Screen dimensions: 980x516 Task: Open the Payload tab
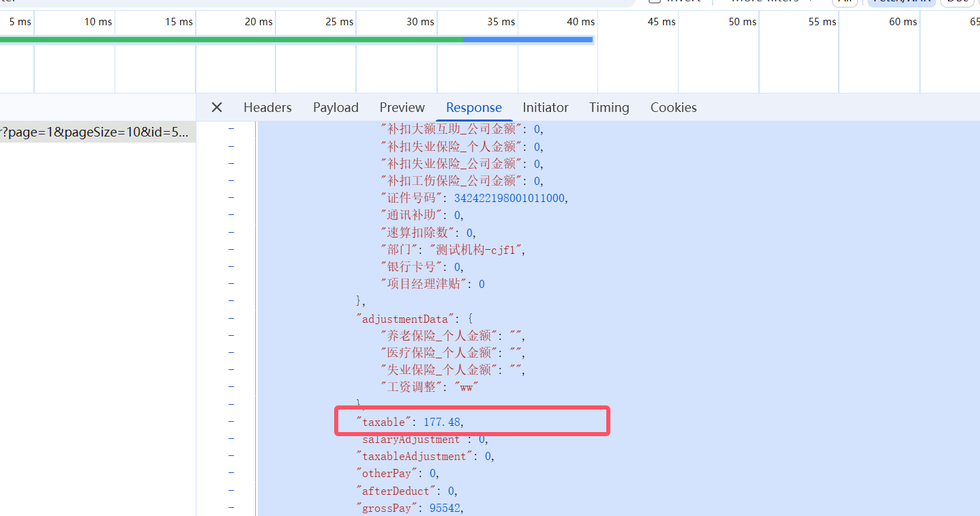click(x=336, y=107)
